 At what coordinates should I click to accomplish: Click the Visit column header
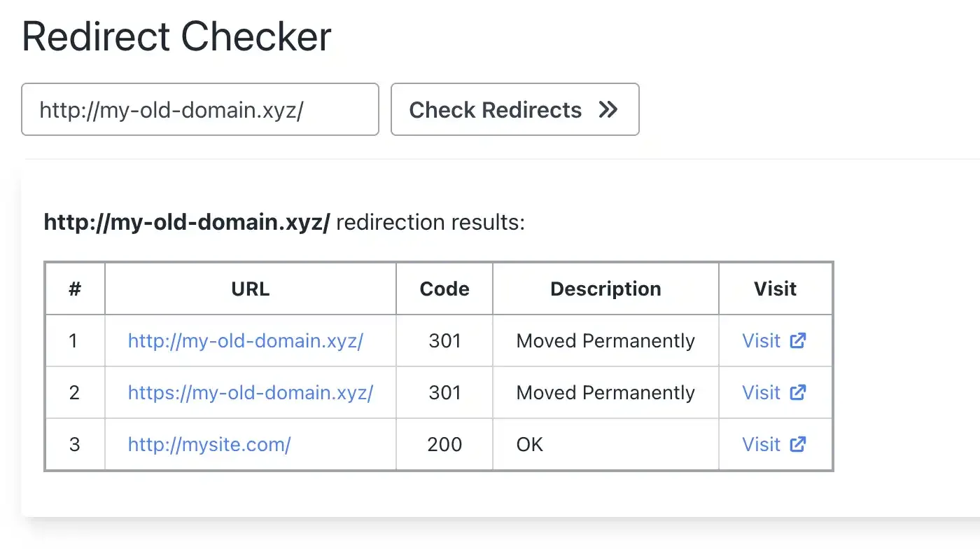[775, 288]
